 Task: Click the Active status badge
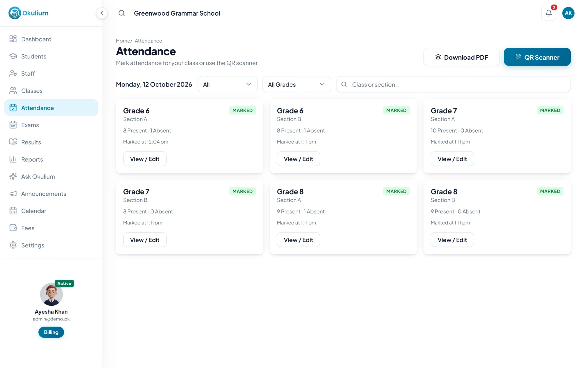(64, 283)
